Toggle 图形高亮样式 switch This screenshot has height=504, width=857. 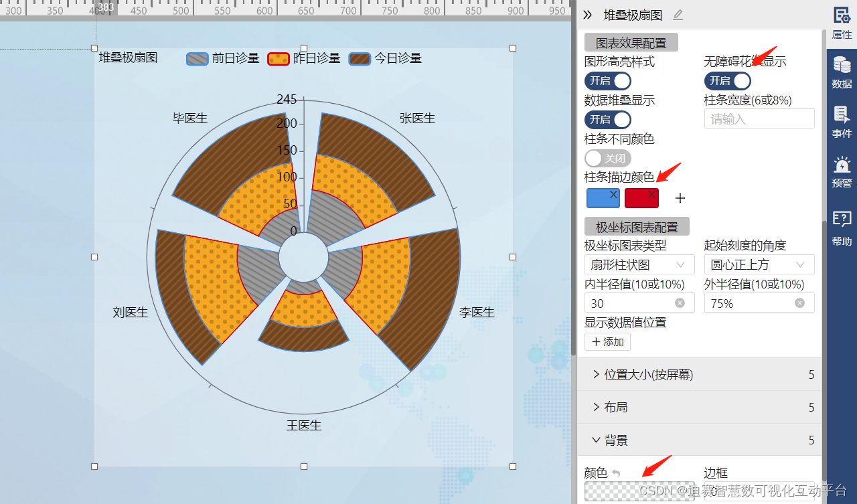(608, 81)
